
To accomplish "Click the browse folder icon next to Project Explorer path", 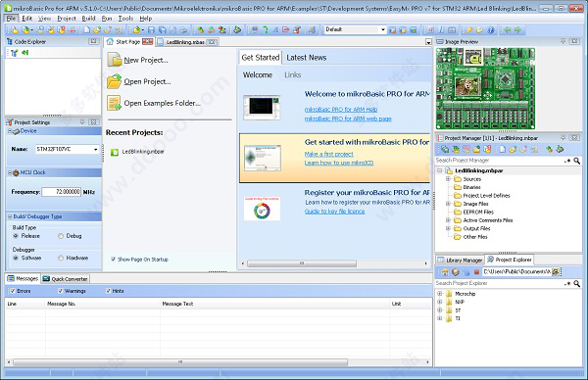I will coord(556,272).
